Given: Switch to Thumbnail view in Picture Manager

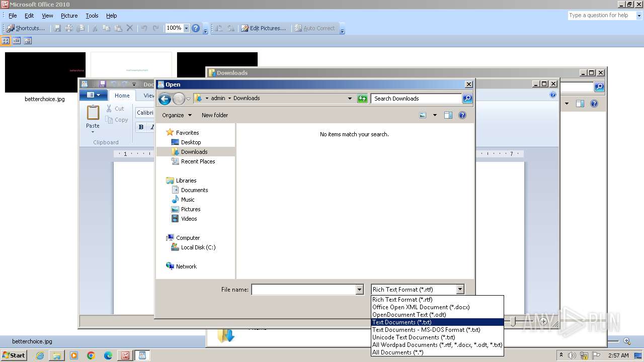Looking at the screenshot, I should coord(6,41).
